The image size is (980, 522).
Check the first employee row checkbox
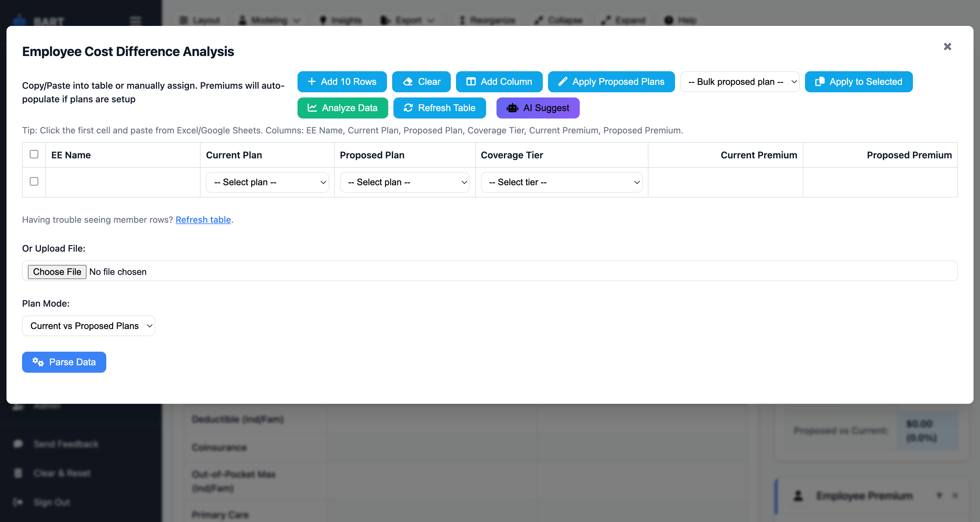pos(34,182)
